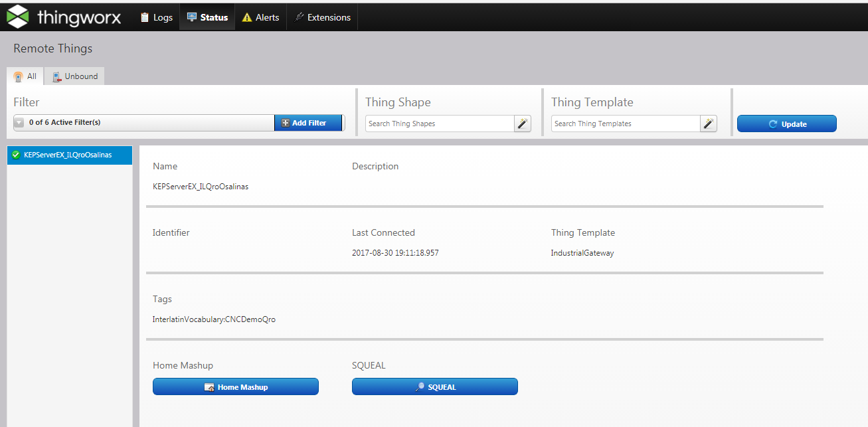Click the Thing Template section heading

(592, 102)
